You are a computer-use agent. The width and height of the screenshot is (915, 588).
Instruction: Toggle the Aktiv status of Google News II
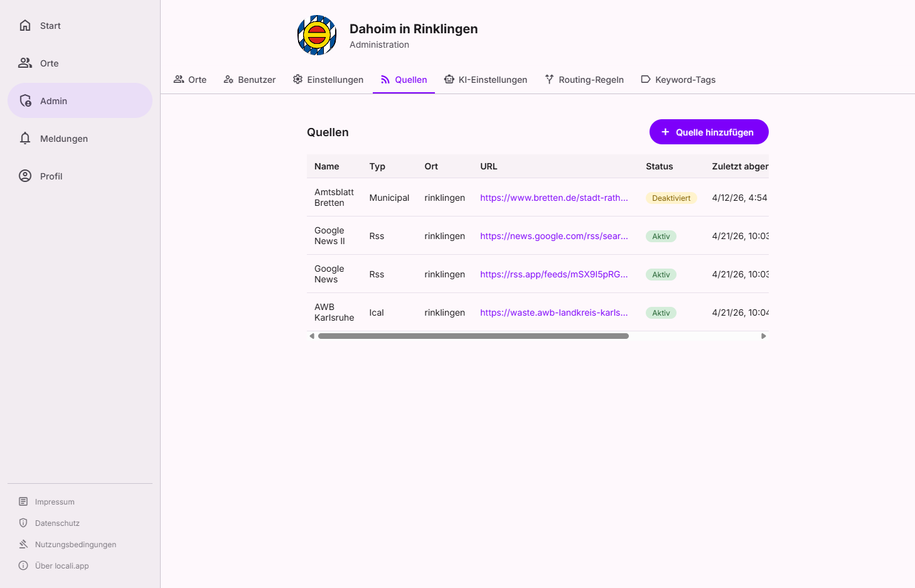660,236
